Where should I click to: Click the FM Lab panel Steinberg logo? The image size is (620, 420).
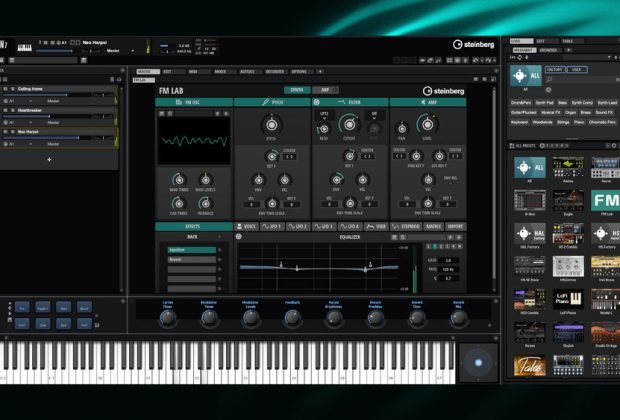pos(443,91)
